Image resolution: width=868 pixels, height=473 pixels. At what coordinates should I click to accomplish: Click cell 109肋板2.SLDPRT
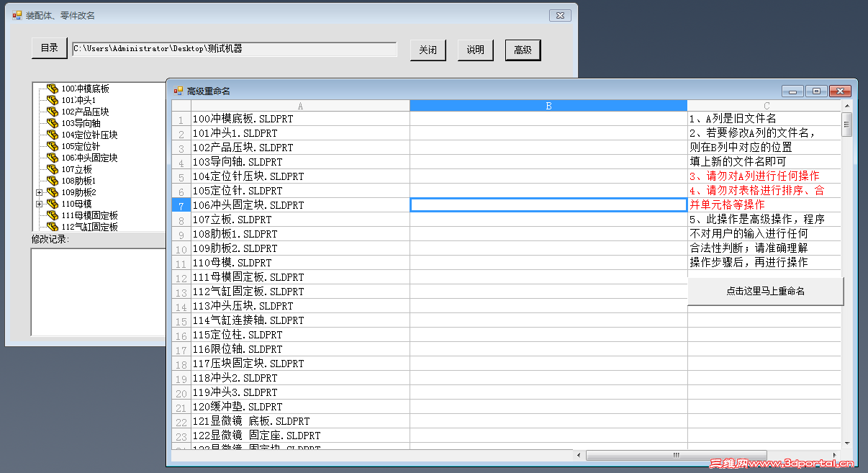300,248
